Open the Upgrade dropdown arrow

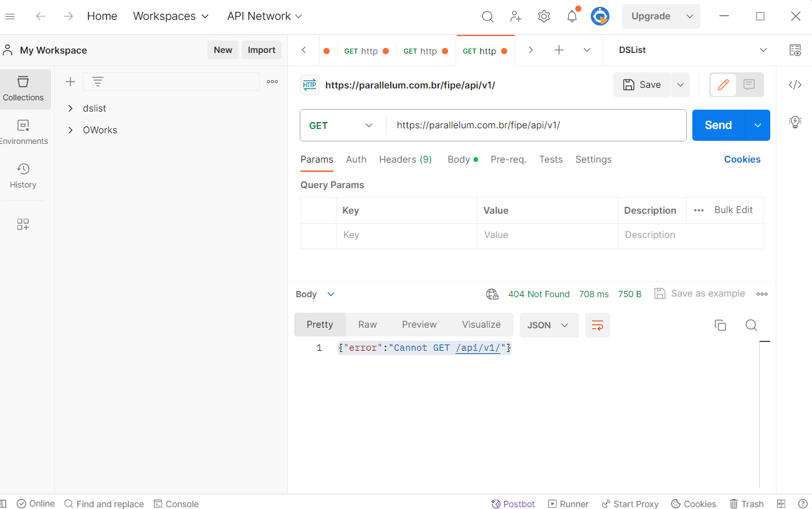click(690, 16)
